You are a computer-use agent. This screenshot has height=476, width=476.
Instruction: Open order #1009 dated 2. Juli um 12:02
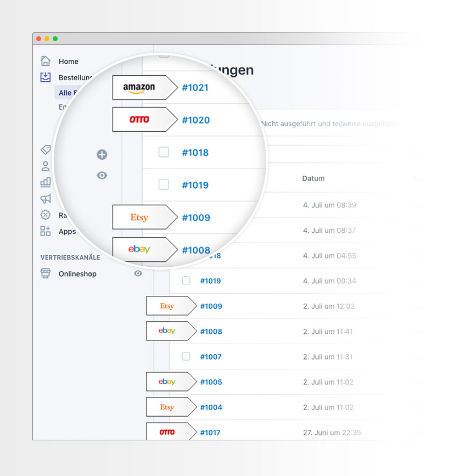point(211,306)
